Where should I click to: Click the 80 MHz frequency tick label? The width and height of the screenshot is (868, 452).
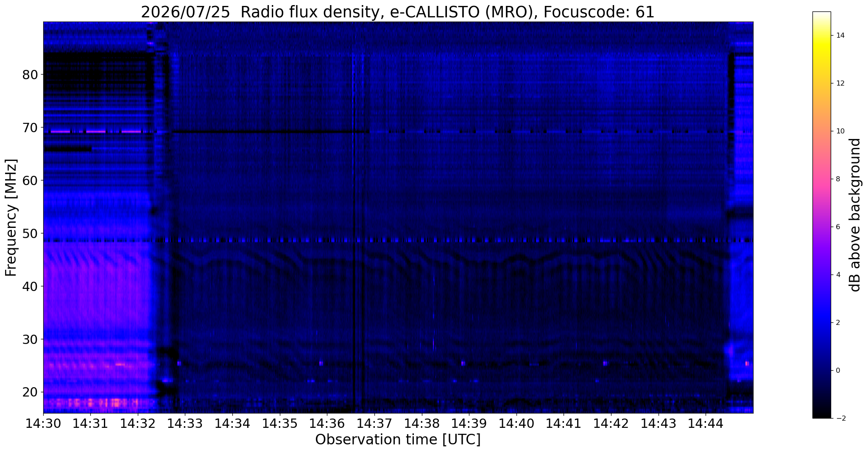pyautogui.click(x=30, y=75)
